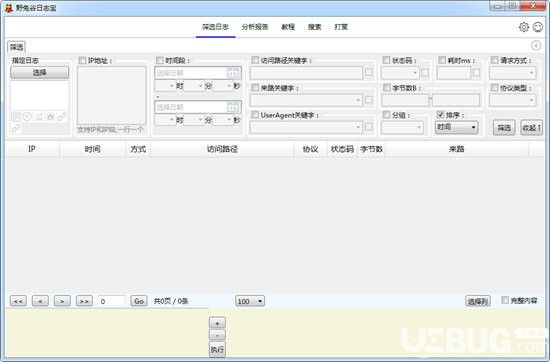Tick the small checkbox beside the 状态码 dropdown
550x362 pixels.
425,73
